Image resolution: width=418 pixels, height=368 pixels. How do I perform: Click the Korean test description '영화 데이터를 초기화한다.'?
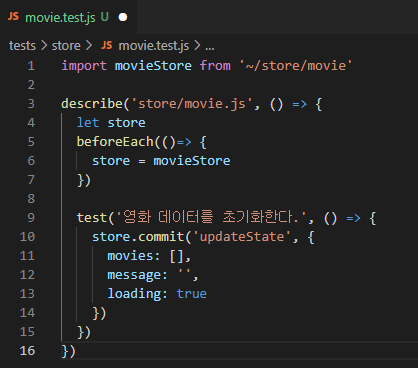click(x=211, y=217)
